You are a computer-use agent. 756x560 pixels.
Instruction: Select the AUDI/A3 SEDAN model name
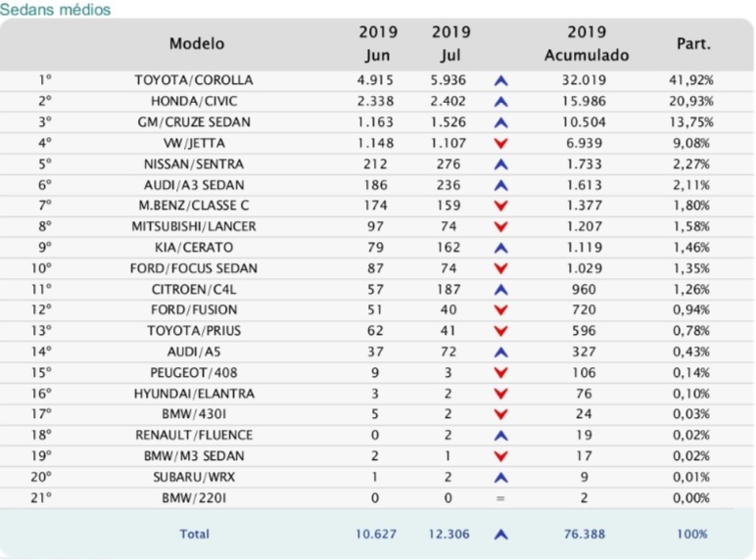194,185
